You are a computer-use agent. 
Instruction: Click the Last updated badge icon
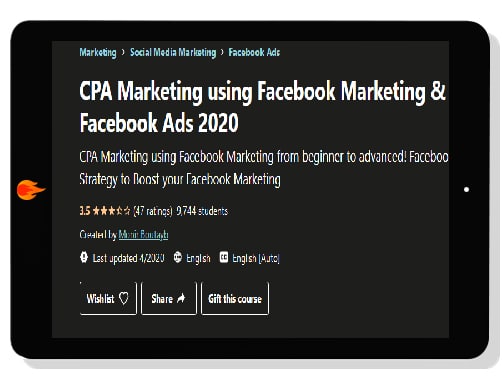click(x=84, y=257)
